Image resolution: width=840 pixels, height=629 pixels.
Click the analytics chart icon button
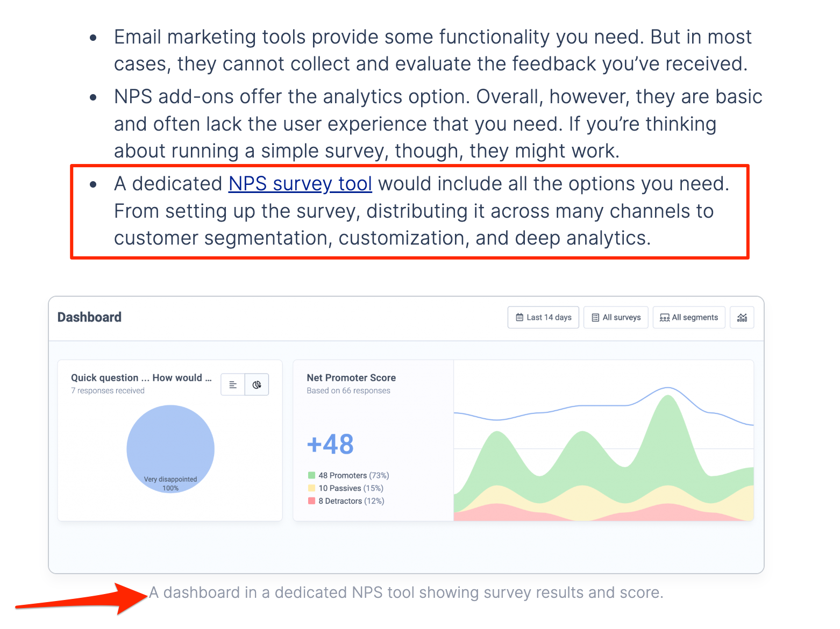(742, 317)
